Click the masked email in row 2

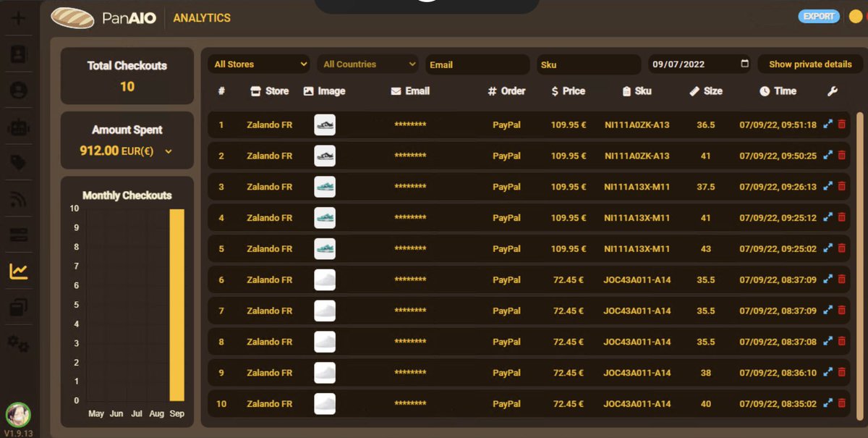pyautogui.click(x=410, y=156)
